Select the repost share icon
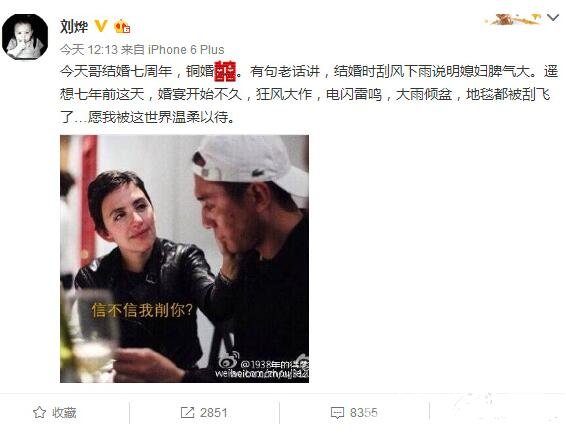566x436 pixels. tap(187, 413)
